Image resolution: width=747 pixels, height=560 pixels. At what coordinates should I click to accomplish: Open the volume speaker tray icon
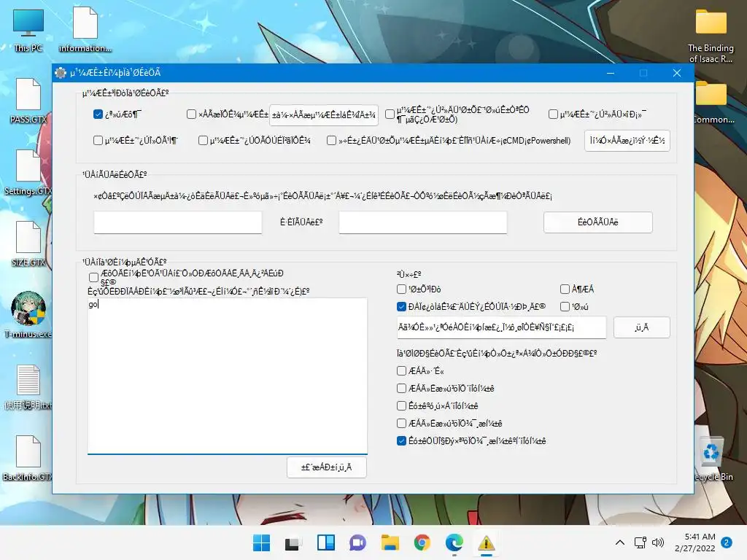tap(658, 542)
